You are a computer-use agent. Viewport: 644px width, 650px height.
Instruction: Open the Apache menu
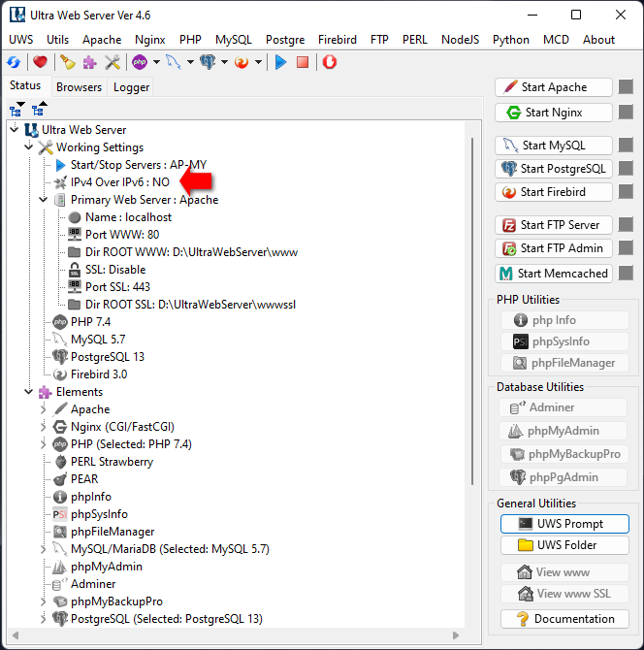[102, 40]
